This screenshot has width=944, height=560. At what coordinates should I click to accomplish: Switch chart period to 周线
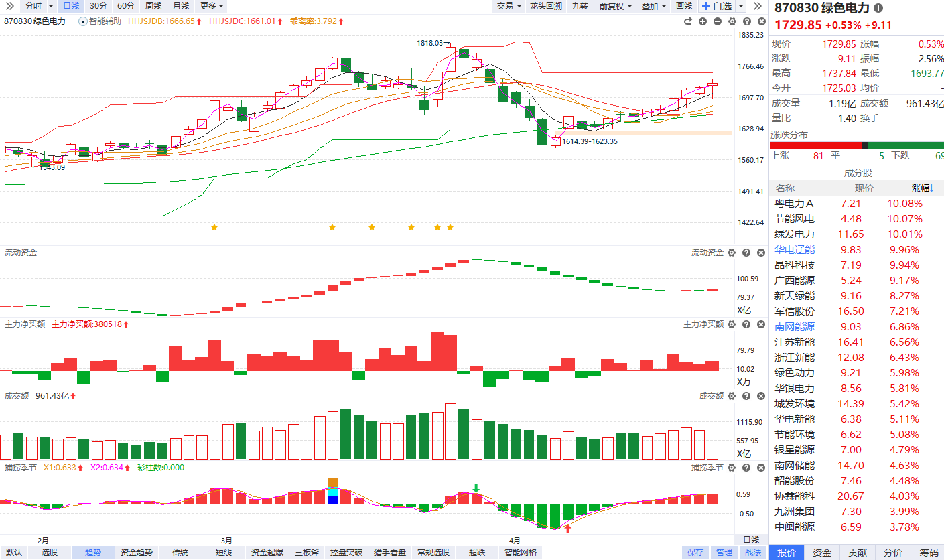coord(153,6)
